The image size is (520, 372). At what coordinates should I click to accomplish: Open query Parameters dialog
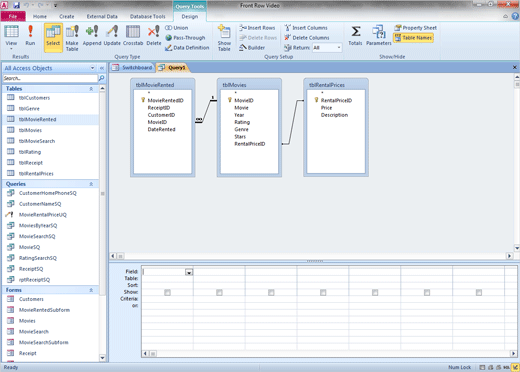(379, 36)
